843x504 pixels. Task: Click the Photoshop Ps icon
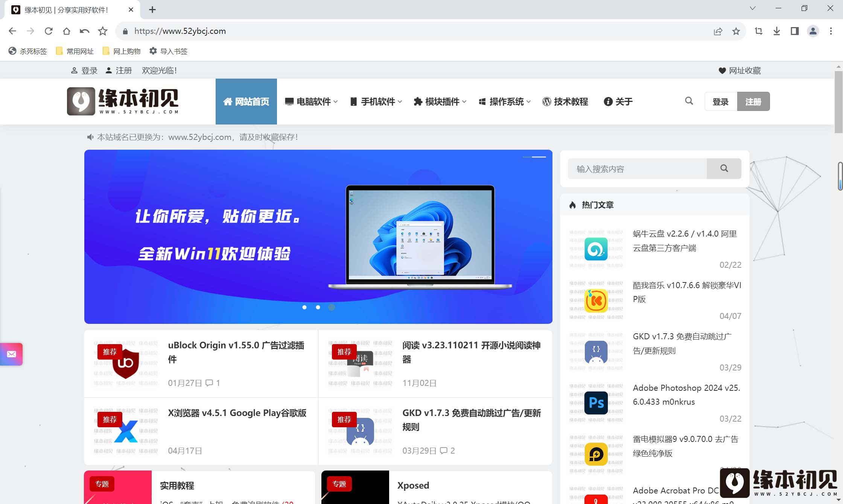coord(596,403)
